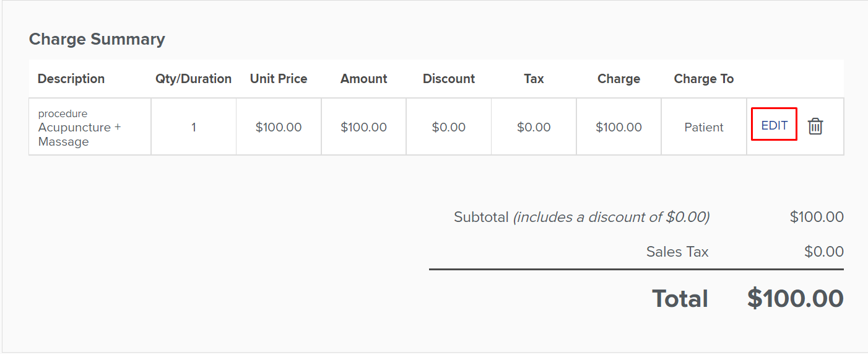Click the Amount column header
Image resolution: width=868 pixels, height=354 pixels.
[x=363, y=79]
